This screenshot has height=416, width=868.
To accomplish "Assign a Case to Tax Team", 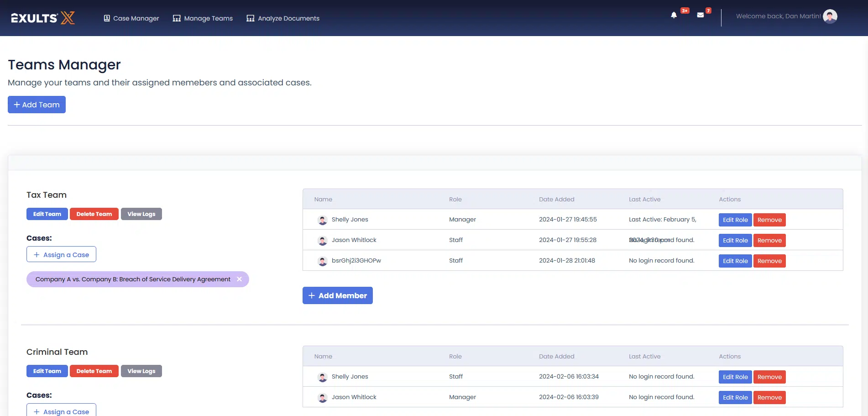I will tap(61, 254).
